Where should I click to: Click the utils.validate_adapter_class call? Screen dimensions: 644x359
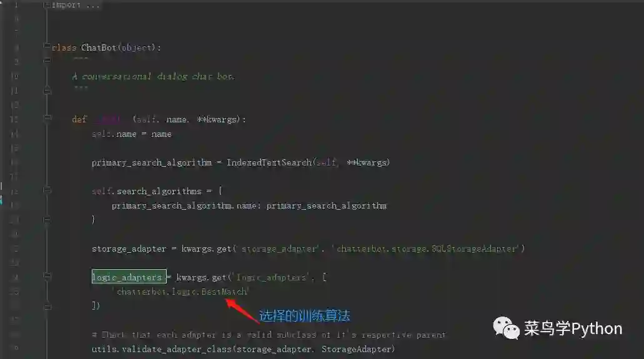pos(162,350)
